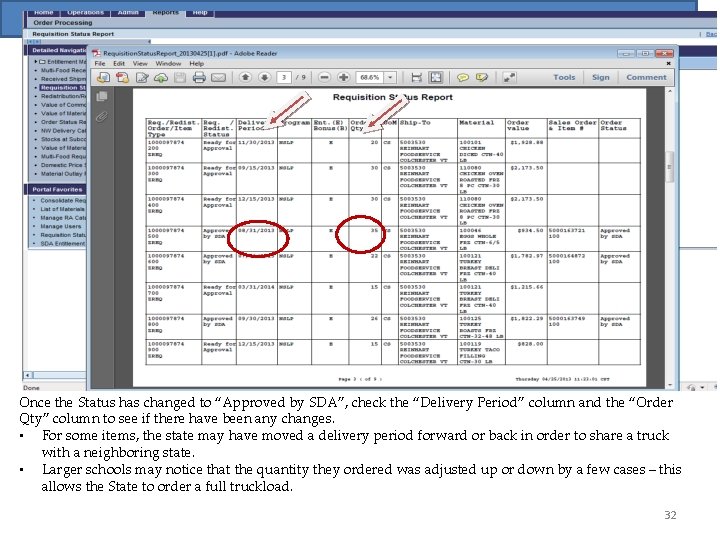Expand the Entitlement folder tree node

point(36,62)
